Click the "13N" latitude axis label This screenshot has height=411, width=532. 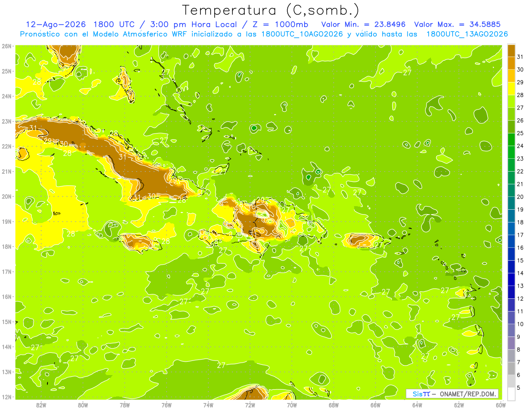(x=7, y=372)
